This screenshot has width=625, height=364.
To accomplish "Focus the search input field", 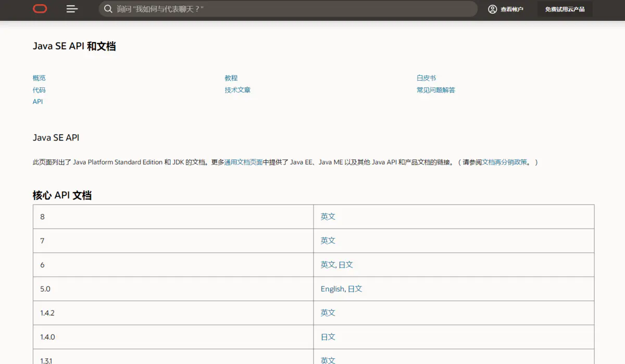I will pyautogui.click(x=288, y=9).
